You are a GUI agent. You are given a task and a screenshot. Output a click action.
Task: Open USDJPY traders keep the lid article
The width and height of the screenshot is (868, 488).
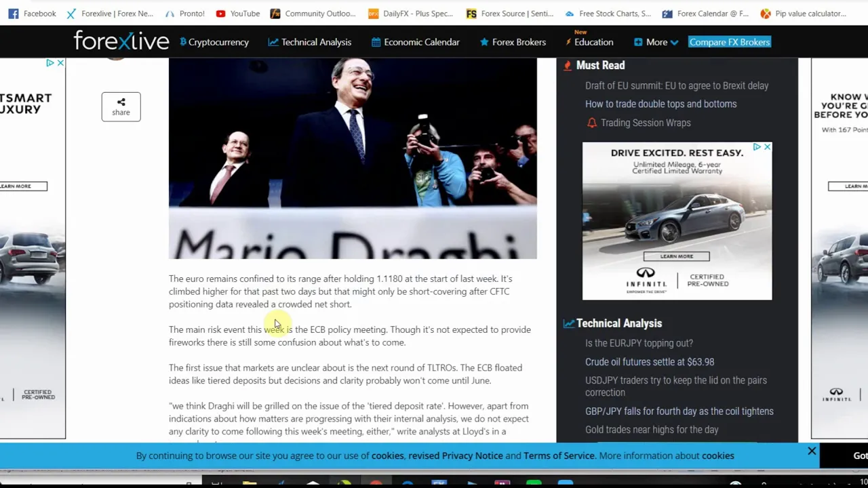(676, 386)
